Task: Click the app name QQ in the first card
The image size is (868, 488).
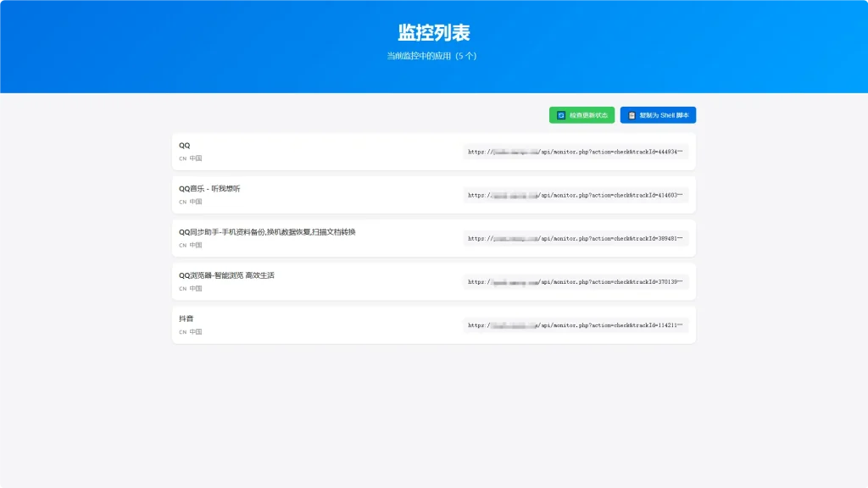Action: (x=184, y=146)
